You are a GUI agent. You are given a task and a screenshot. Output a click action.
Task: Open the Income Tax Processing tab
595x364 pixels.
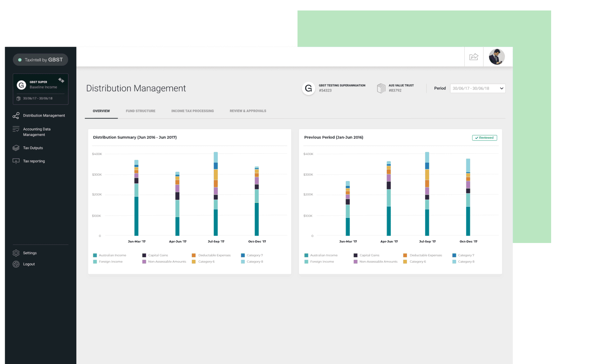193,111
